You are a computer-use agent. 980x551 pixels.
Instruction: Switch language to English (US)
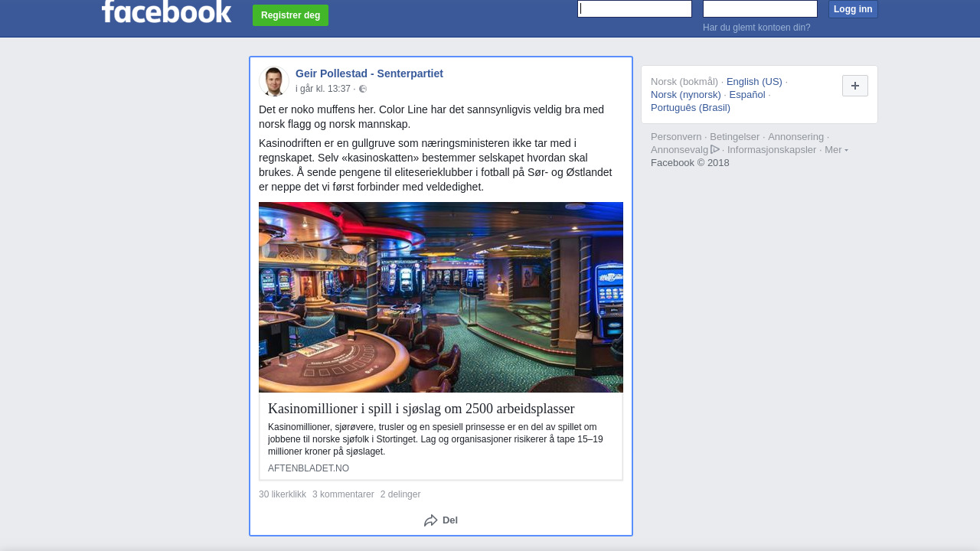(x=754, y=82)
